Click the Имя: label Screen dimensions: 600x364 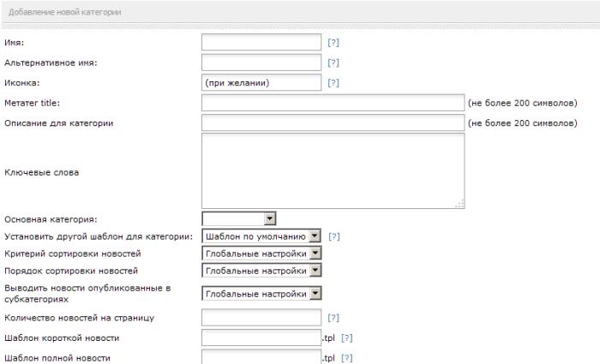tap(15, 43)
